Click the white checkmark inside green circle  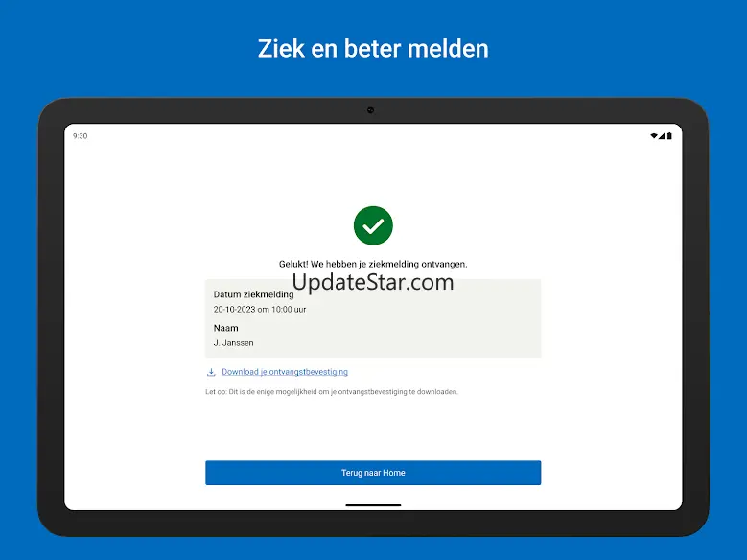click(373, 226)
